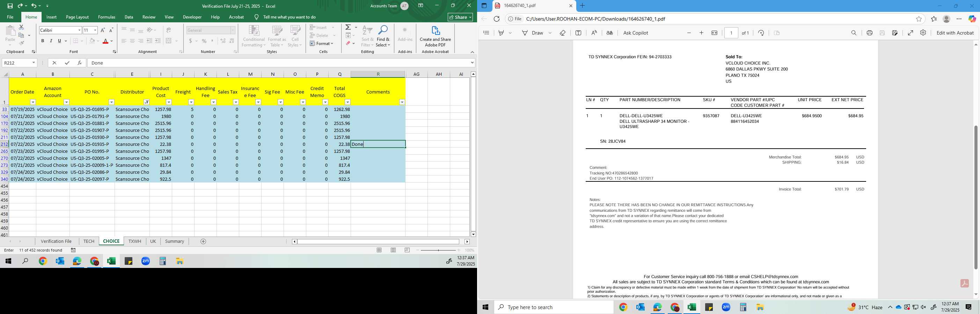Select the Erase tool in PDF toolbar

562,33
